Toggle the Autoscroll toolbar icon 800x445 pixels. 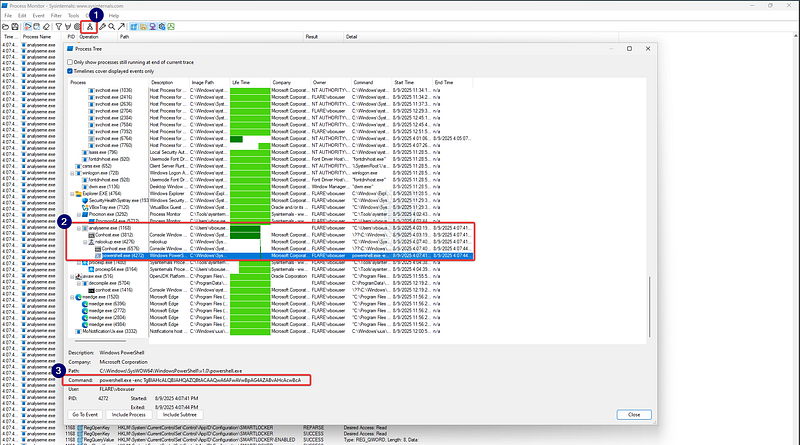37,27
